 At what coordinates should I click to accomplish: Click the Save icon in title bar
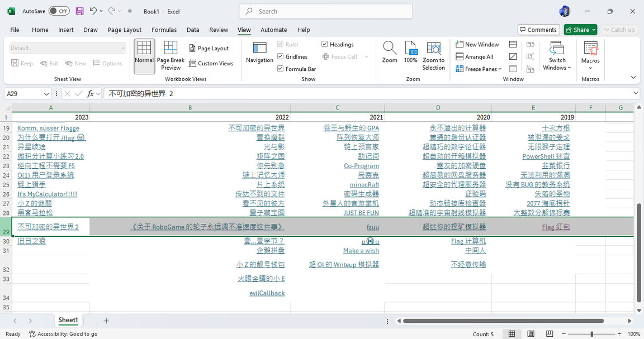click(x=80, y=12)
